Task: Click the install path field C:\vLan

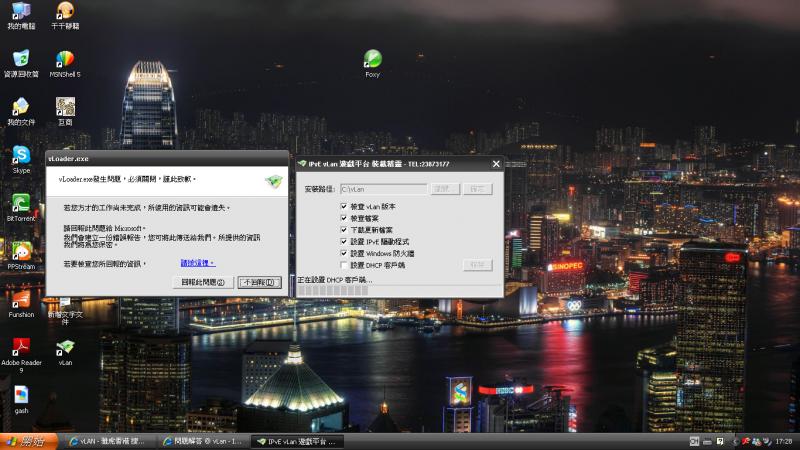Action: (x=384, y=189)
